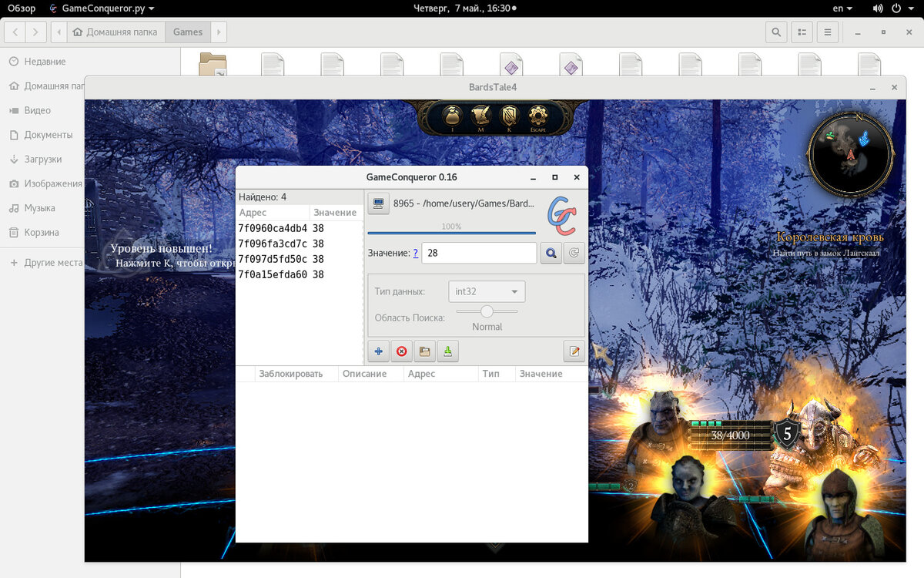
Task: Open Изображения in sidebar
Action: pos(52,183)
